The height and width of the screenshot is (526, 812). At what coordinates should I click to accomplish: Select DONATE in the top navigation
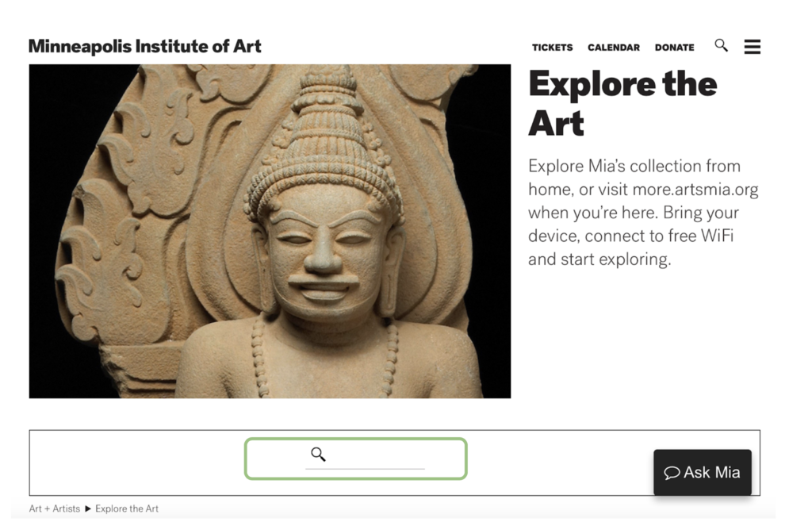pyautogui.click(x=674, y=48)
